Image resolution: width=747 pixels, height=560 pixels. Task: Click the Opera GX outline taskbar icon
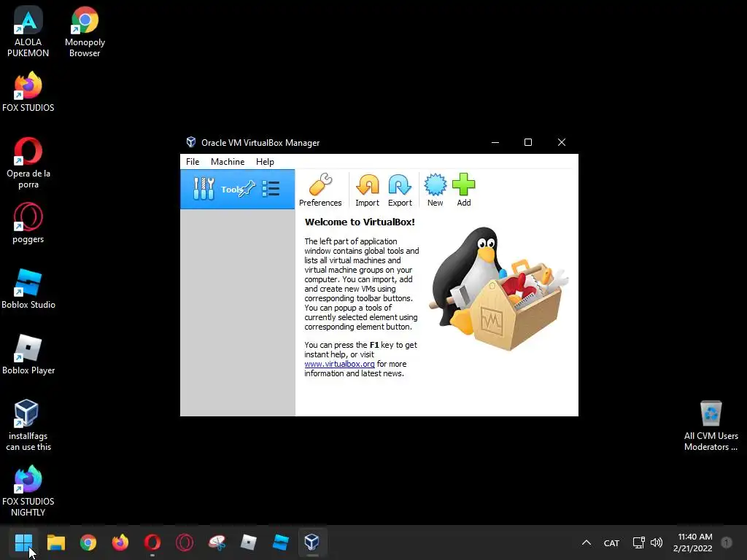pos(185,542)
